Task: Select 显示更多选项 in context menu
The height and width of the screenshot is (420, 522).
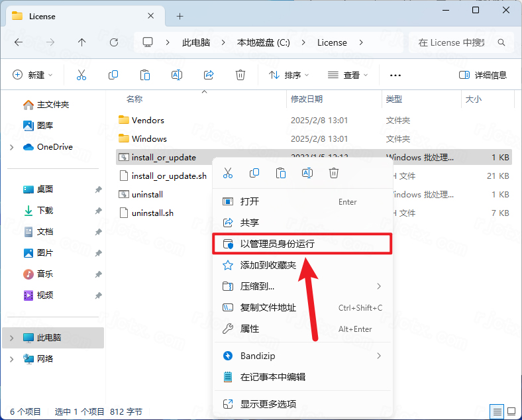Action: coord(302,404)
